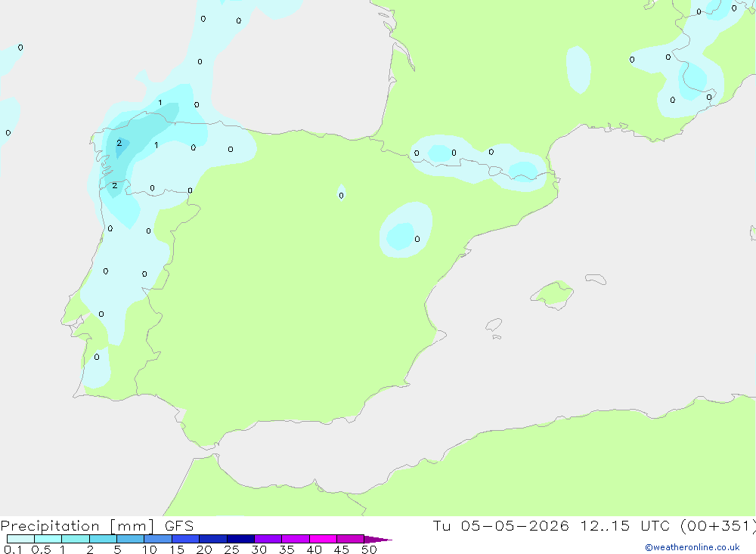Pick the 10–15 mm legend color swatch
The width and height of the screenshot is (756, 554).
pyautogui.click(x=158, y=539)
